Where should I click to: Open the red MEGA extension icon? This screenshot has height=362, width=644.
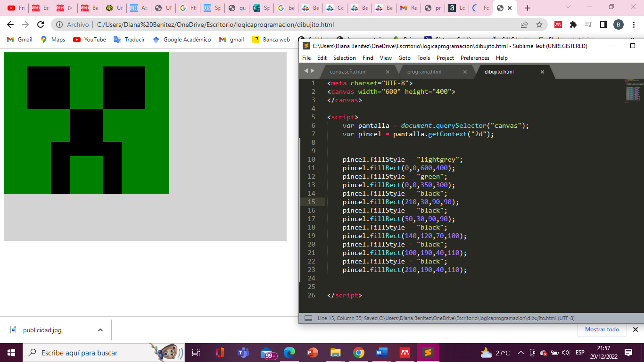tap(558, 25)
